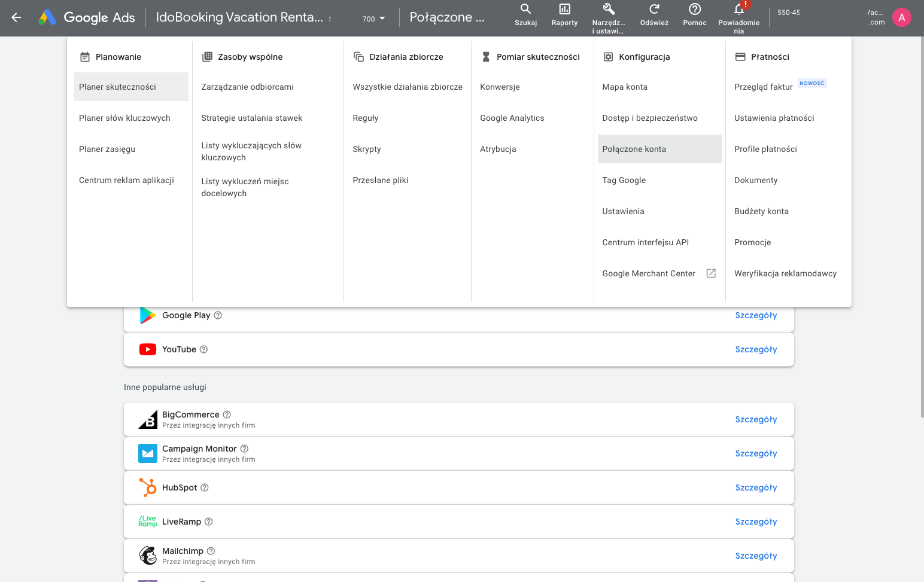Image resolution: width=924 pixels, height=582 pixels.
Task: Click help icon next to Mailchimp
Action: point(211,551)
